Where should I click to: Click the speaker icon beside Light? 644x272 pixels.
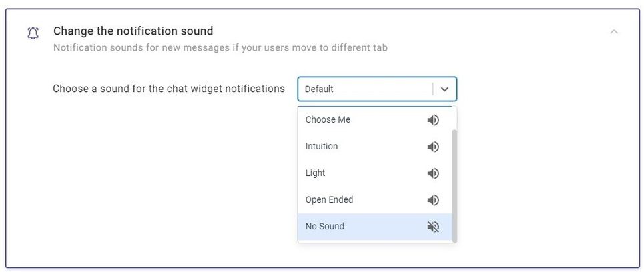[433, 173]
